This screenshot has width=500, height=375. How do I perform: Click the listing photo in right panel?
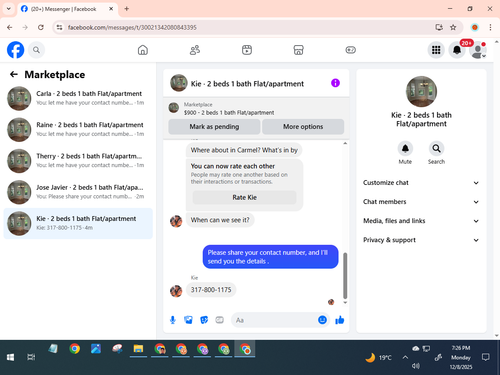tap(421, 91)
